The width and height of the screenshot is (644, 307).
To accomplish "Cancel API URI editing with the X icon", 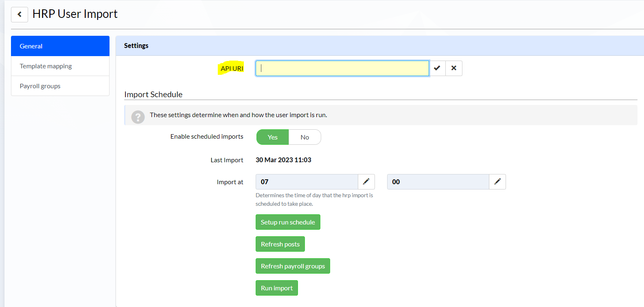I will click(454, 68).
